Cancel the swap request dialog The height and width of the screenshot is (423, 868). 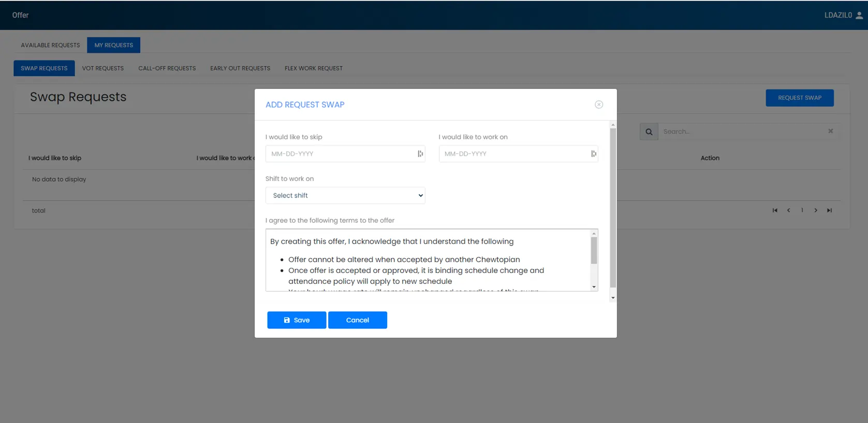(358, 320)
